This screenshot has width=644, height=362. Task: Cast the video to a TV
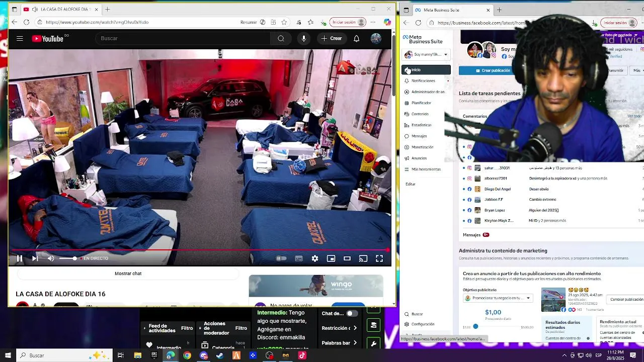[x=363, y=258]
